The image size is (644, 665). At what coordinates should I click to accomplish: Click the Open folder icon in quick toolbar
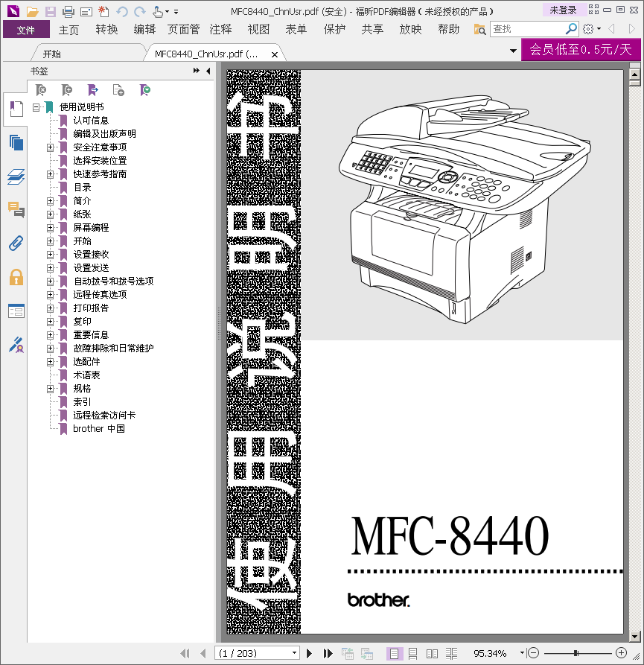[32, 12]
